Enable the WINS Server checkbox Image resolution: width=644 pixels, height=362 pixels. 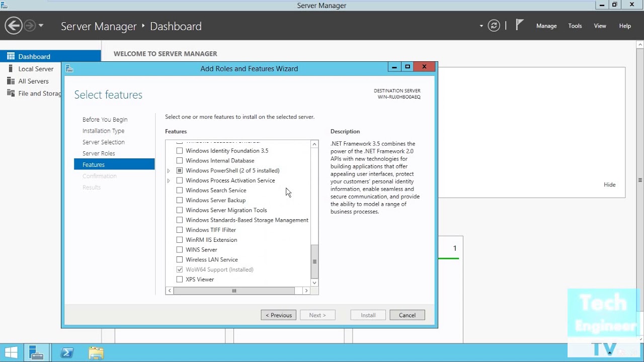pyautogui.click(x=180, y=249)
